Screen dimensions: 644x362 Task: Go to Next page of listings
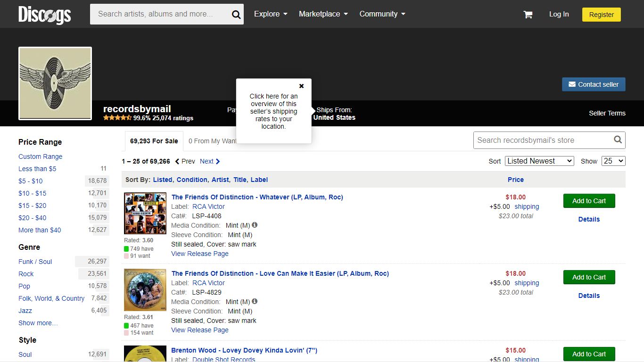pyautogui.click(x=210, y=161)
